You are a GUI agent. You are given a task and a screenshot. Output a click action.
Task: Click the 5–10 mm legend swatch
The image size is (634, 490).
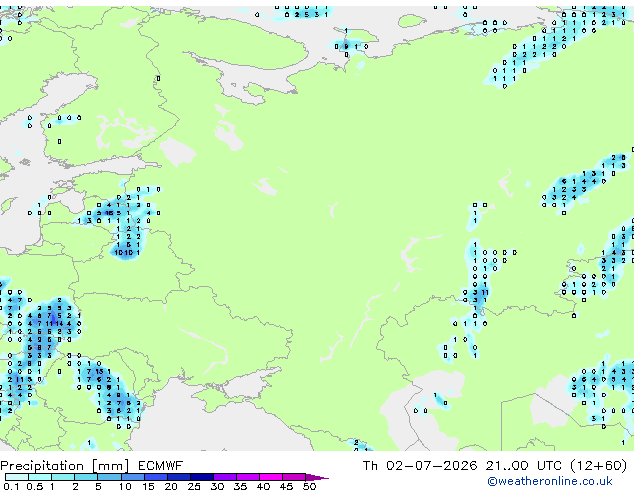point(109,477)
